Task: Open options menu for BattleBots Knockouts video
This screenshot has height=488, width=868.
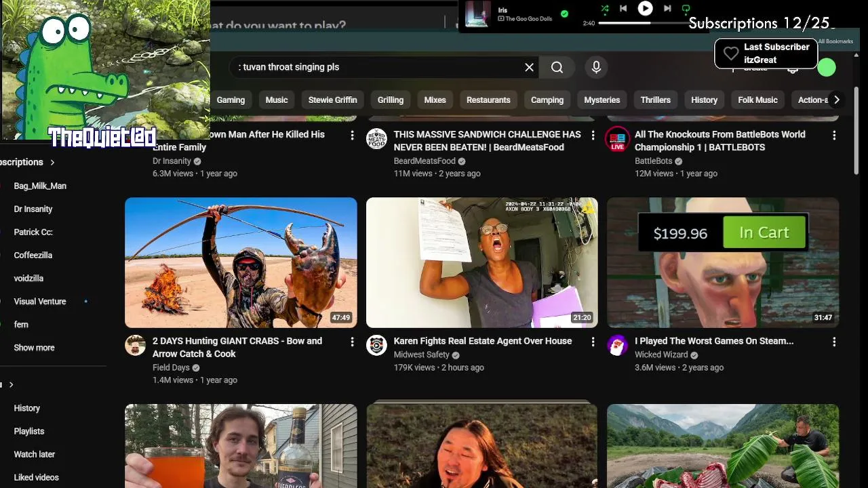Action: 834,136
